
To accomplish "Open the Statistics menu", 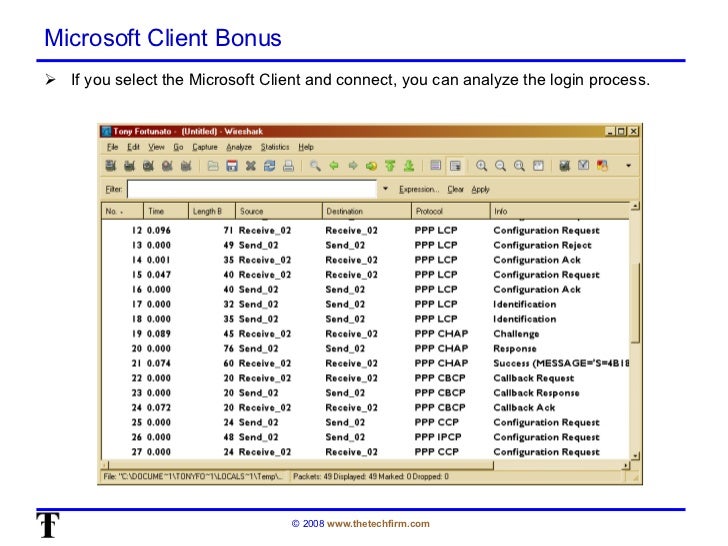I will click(275, 147).
